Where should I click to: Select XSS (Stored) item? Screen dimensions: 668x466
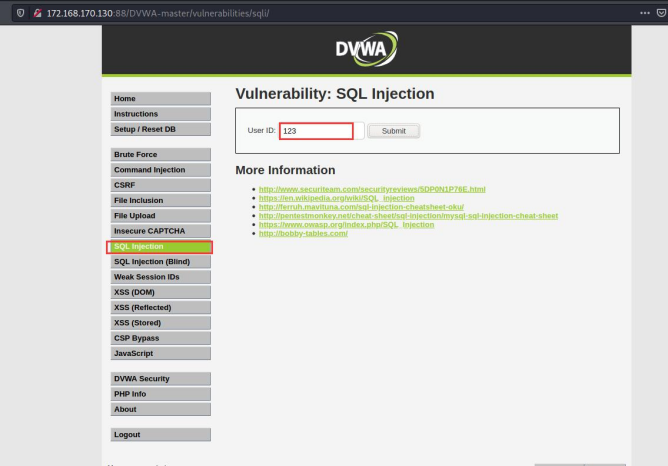pos(161,323)
